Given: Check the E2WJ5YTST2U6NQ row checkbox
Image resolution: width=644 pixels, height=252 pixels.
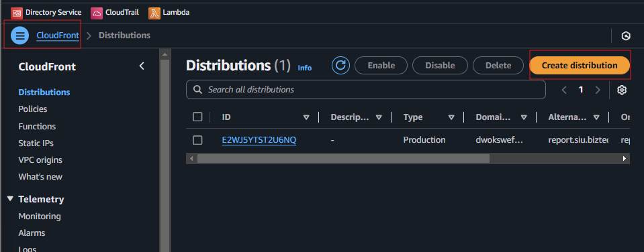Looking at the screenshot, I should tap(197, 140).
